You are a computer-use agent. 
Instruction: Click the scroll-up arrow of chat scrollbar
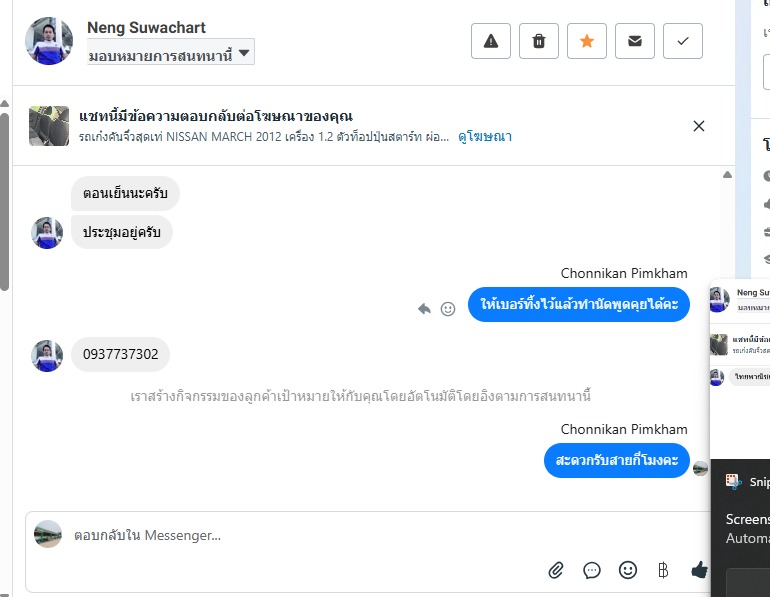727,175
